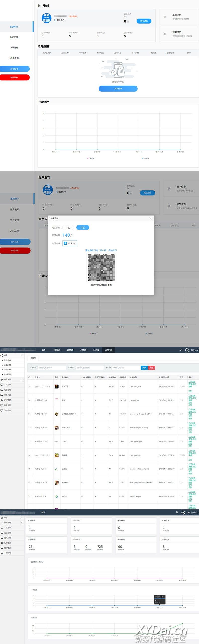Open 后台菜单 submenu in app-list admin sidebar

[7, 370]
